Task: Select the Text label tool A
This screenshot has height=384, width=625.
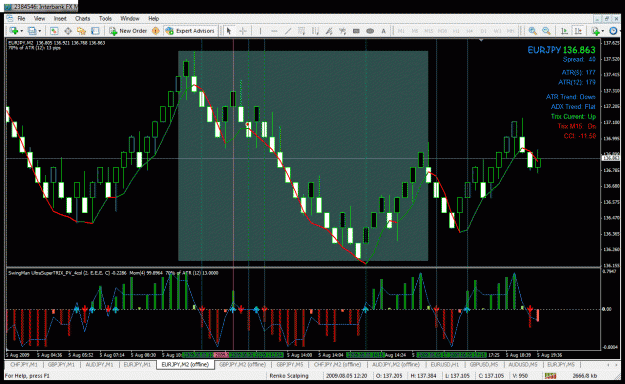Action: (x=383, y=31)
